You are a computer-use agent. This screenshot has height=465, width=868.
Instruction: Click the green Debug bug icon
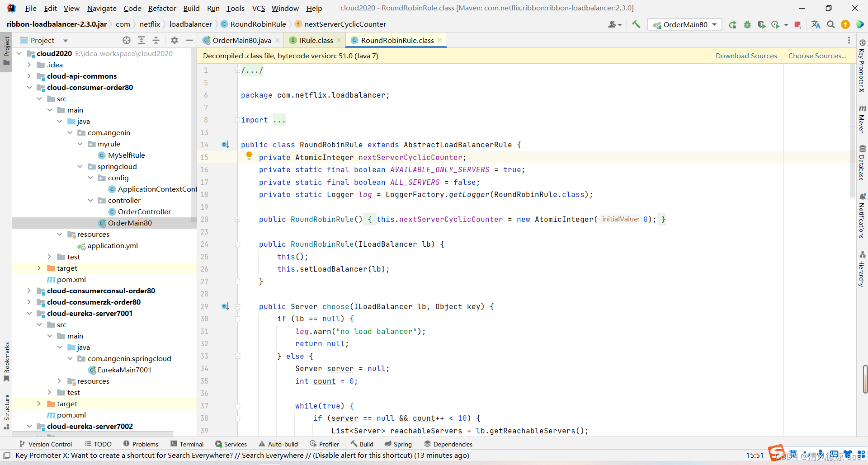pos(747,24)
